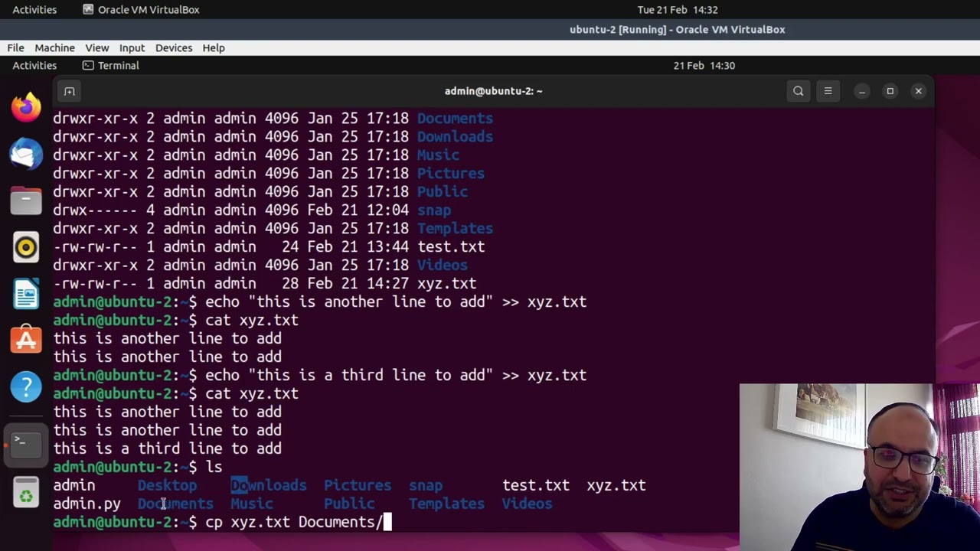
Task: Open the terminal hamburger menu
Action: [828, 91]
